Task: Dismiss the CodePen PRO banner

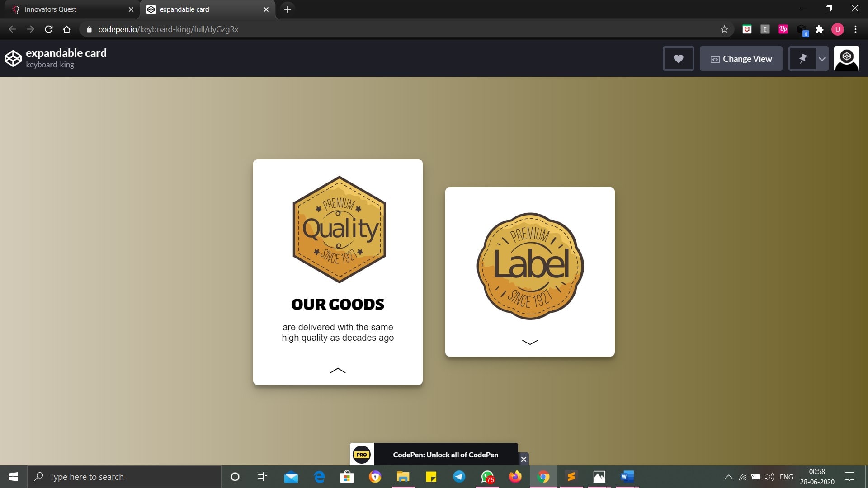Action: (524, 459)
